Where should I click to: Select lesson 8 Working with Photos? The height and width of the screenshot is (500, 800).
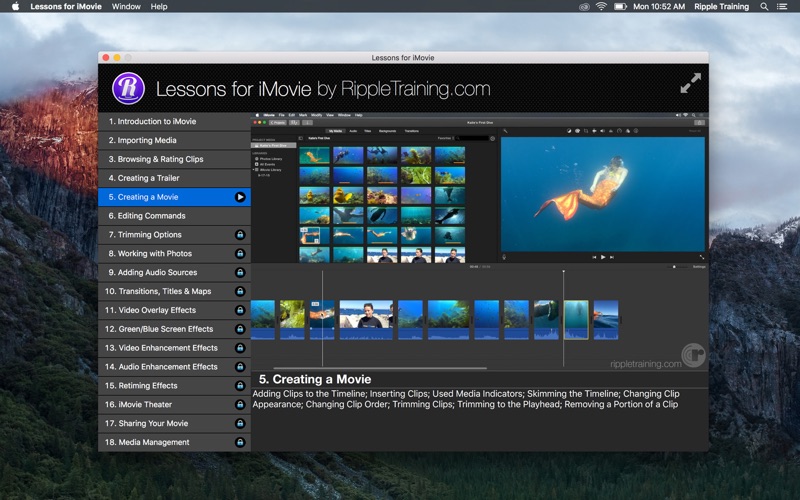click(174, 254)
